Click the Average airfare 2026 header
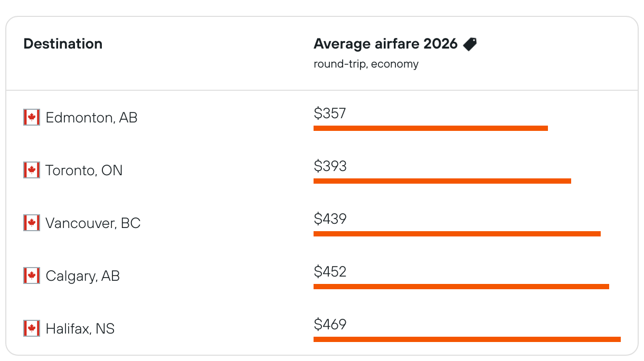The height and width of the screenshot is (361, 644). pos(385,44)
